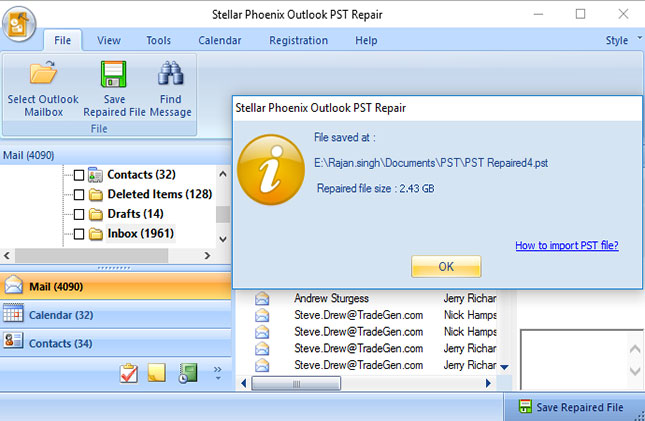Click message list scroll right arrow
Image resolution: width=645 pixels, height=421 pixels.
point(488,383)
